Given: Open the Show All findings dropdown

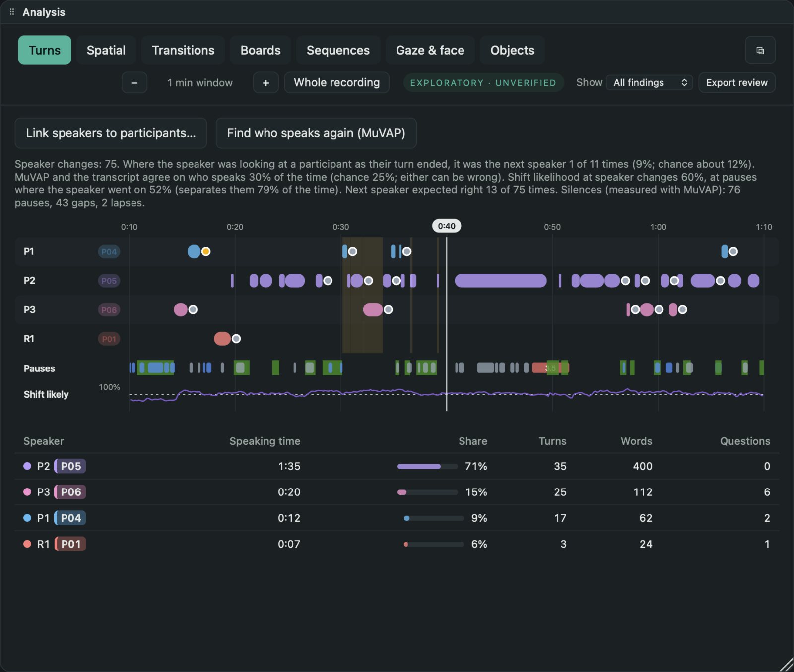Looking at the screenshot, I should (x=649, y=83).
